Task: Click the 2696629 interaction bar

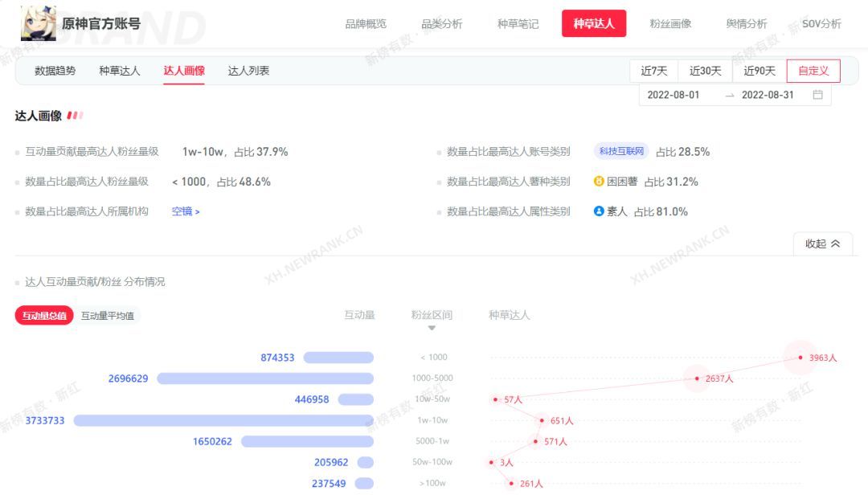Action: 265,378
